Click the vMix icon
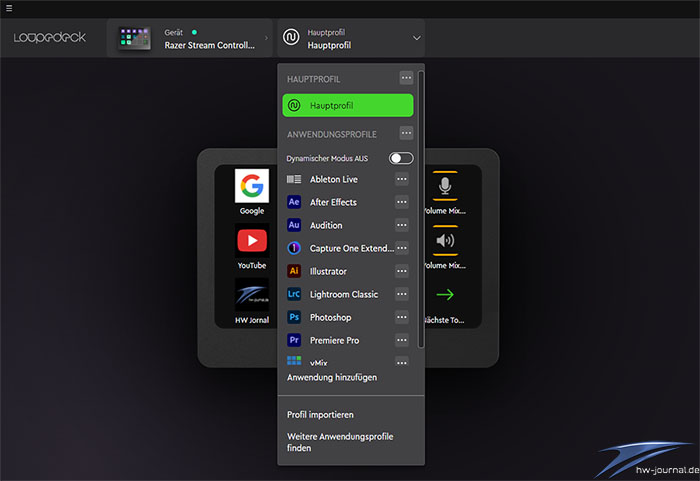Image resolution: width=700 pixels, height=481 pixels. tap(294, 360)
